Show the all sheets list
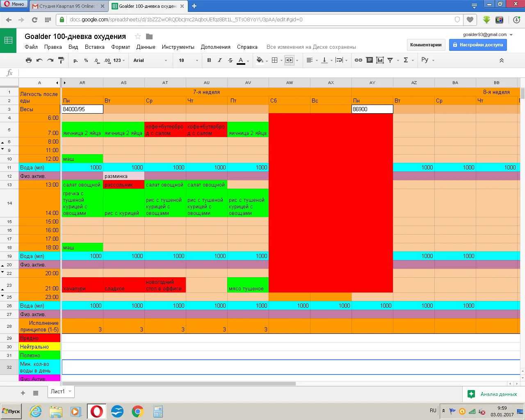The height and width of the screenshot is (420, 525). (36, 393)
